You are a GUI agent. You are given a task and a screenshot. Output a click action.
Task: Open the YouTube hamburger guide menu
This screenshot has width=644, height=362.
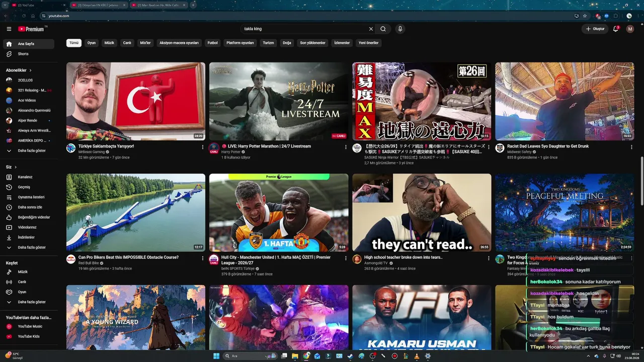point(9,29)
